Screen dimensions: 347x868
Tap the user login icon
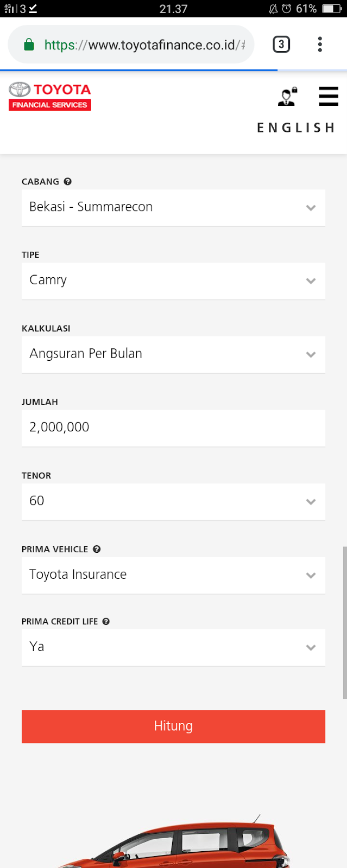pos(287,96)
